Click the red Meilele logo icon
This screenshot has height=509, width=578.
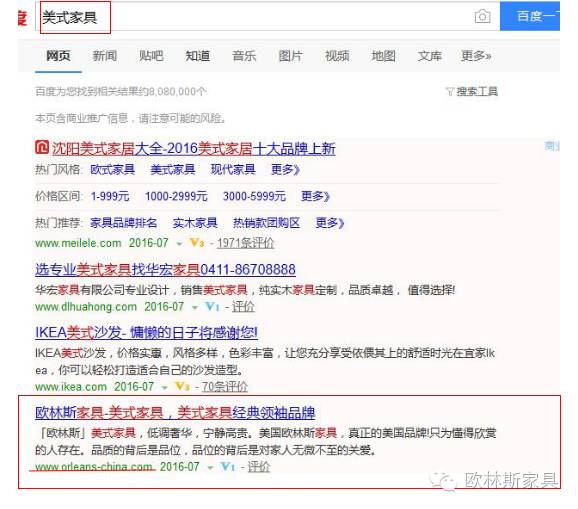click(42, 147)
